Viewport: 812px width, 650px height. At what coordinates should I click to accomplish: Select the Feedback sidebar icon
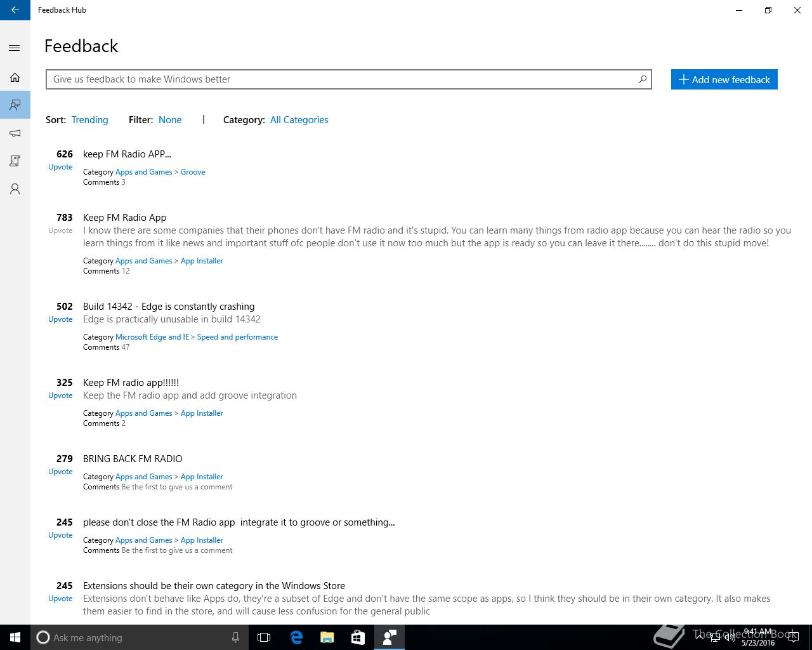click(15, 105)
